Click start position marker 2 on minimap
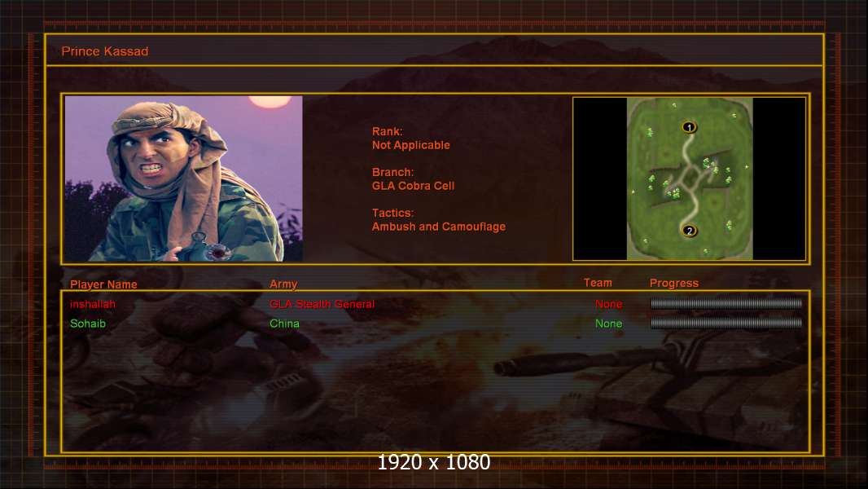 pos(689,231)
